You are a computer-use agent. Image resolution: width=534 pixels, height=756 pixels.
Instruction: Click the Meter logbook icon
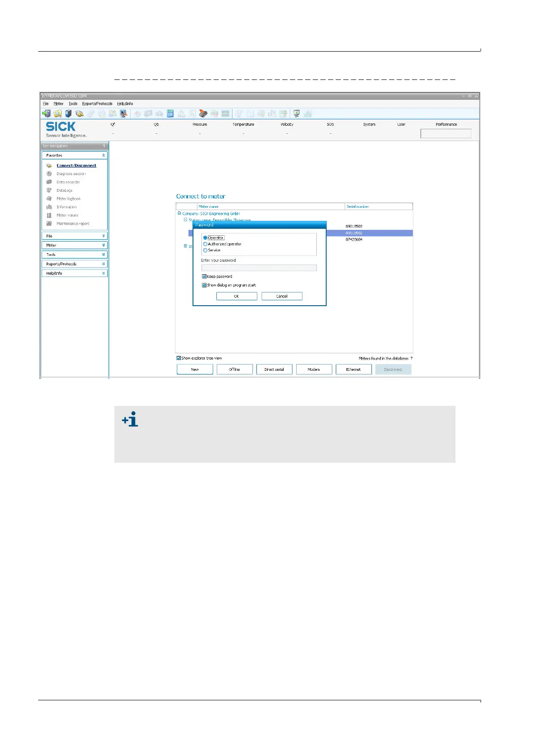pos(49,198)
